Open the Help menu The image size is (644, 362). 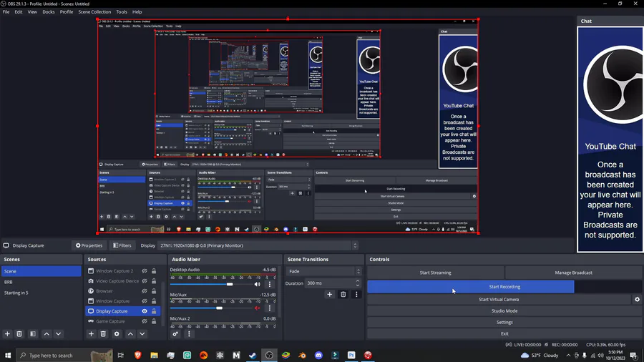pyautogui.click(x=137, y=12)
